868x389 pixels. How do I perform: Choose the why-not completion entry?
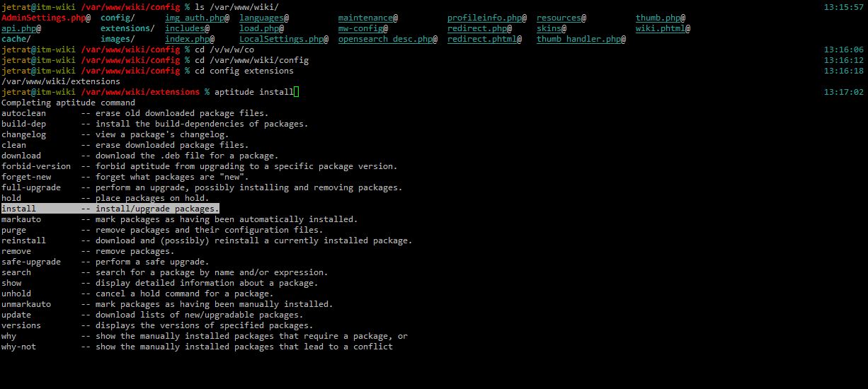[x=18, y=347]
